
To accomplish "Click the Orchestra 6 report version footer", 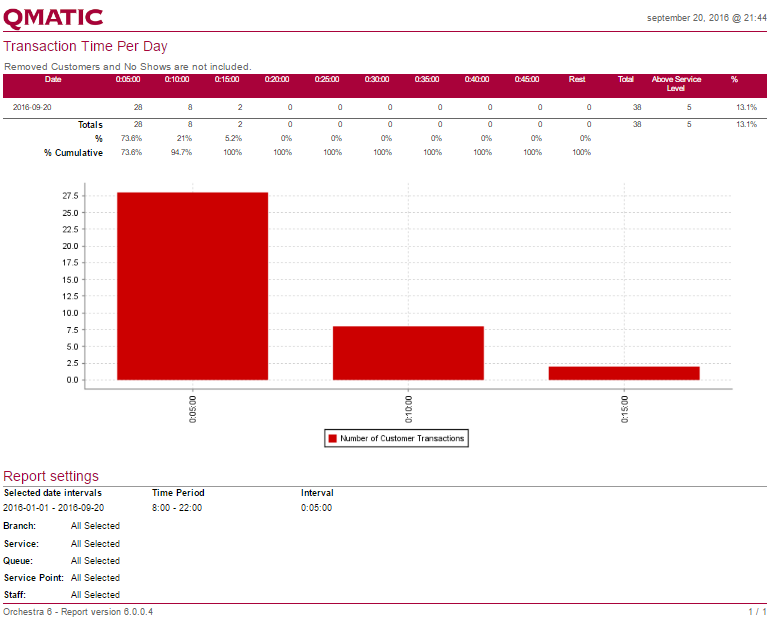I will pos(78,611).
